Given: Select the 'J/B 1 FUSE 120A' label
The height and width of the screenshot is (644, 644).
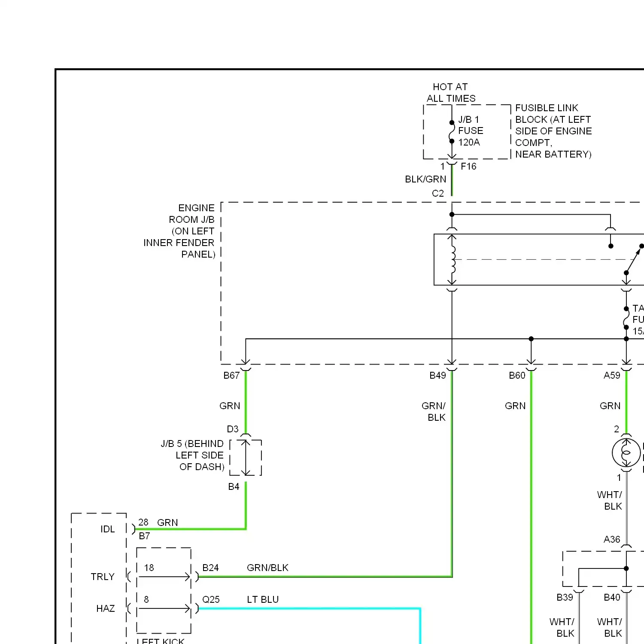Looking at the screenshot, I should coord(471,131).
